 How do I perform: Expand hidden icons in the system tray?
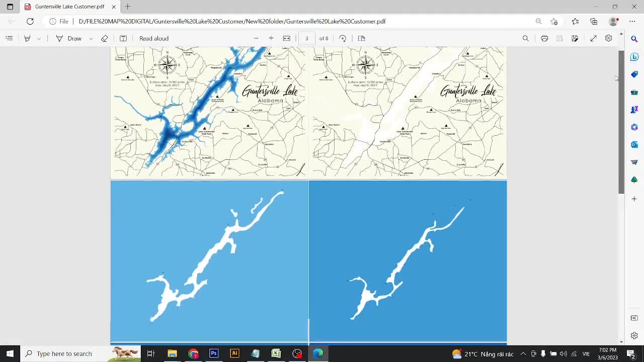[x=523, y=353]
